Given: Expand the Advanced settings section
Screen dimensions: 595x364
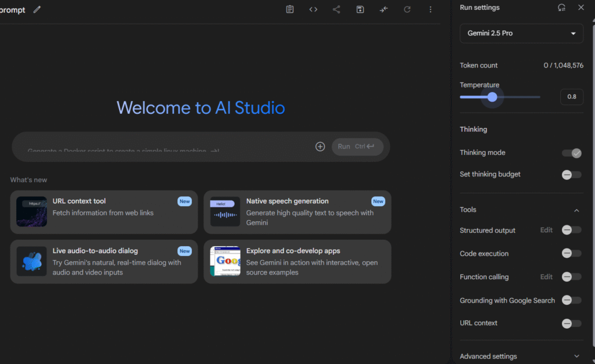Looking at the screenshot, I should (x=521, y=356).
